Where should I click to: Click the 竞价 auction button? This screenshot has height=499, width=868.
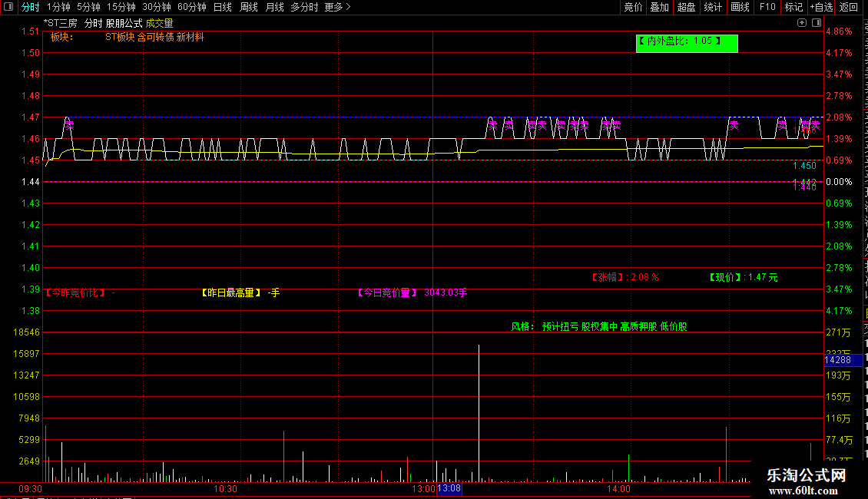click(x=633, y=7)
